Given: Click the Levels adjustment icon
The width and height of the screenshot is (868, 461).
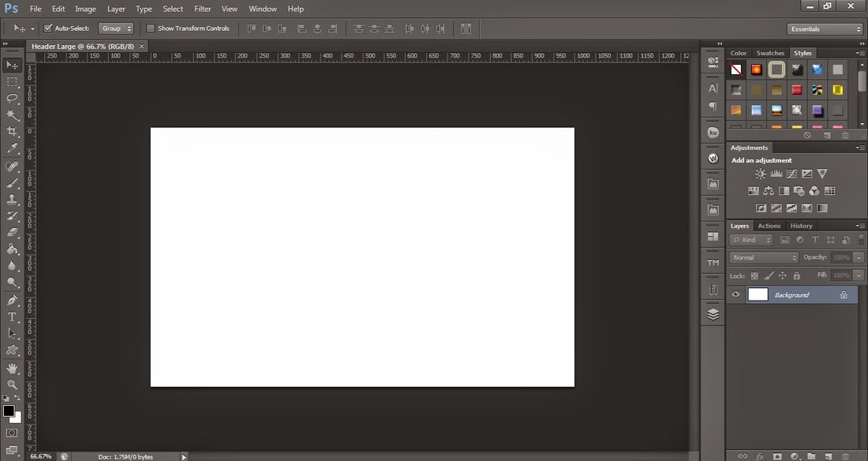Looking at the screenshot, I should [776, 174].
